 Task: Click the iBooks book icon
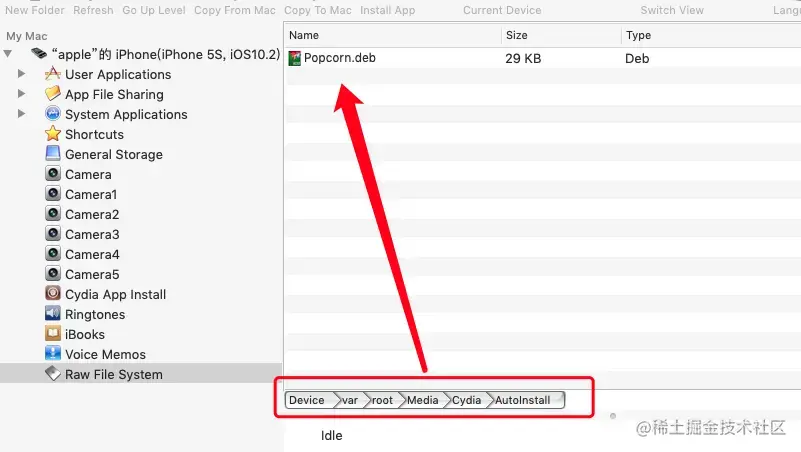click(x=53, y=334)
